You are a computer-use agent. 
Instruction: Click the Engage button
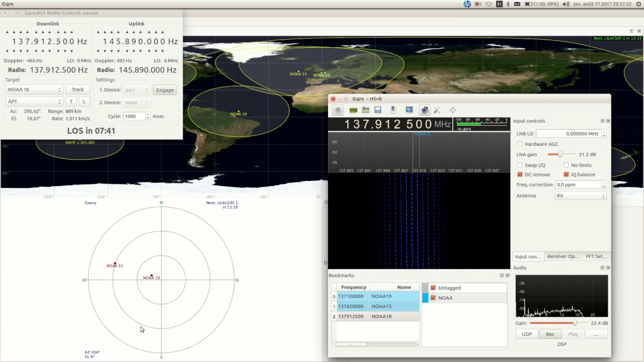coord(165,90)
